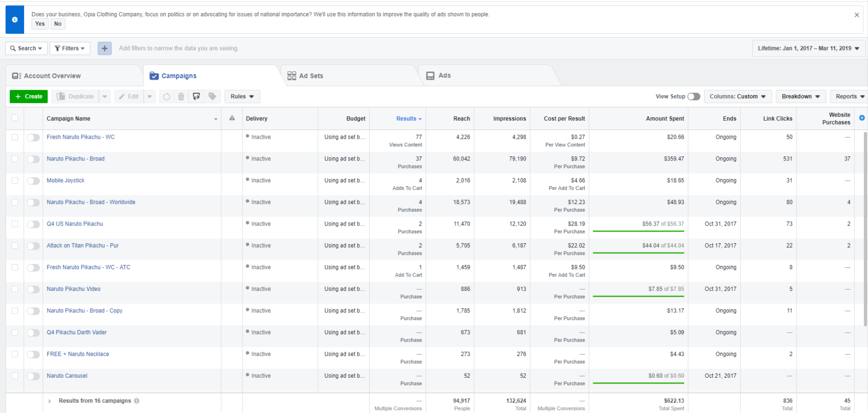Toggle the View Setup switch
The width and height of the screenshot is (868, 413).
pyautogui.click(x=694, y=97)
